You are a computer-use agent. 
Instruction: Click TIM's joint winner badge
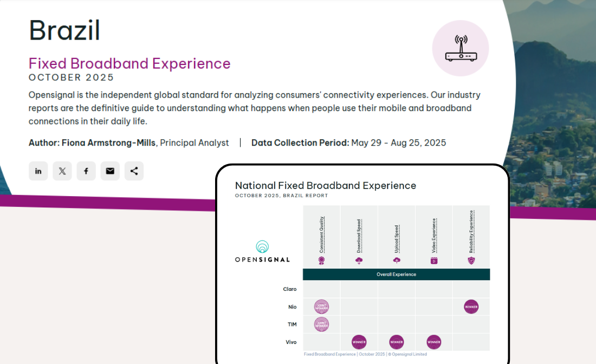(x=321, y=324)
